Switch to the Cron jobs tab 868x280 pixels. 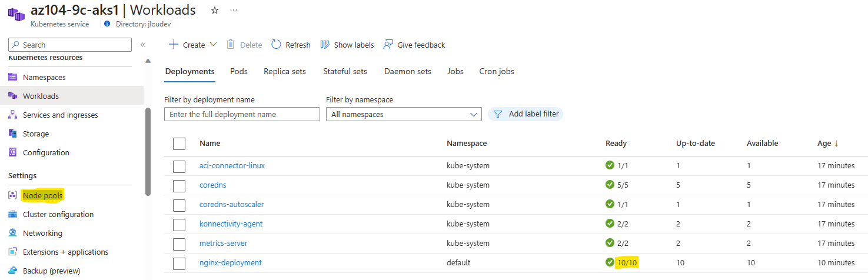tap(497, 71)
